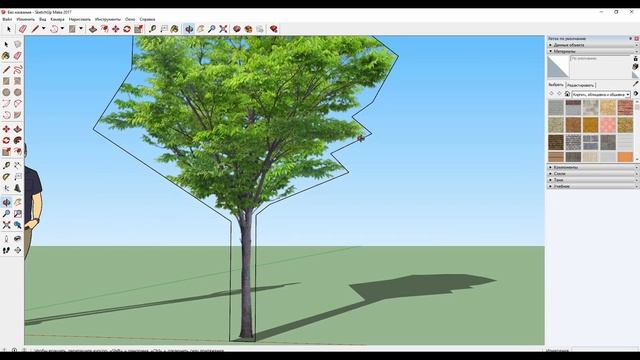Image resolution: width=640 pixels, height=360 pixels.
Task: Open the Инструменты menu
Action: (108, 19)
